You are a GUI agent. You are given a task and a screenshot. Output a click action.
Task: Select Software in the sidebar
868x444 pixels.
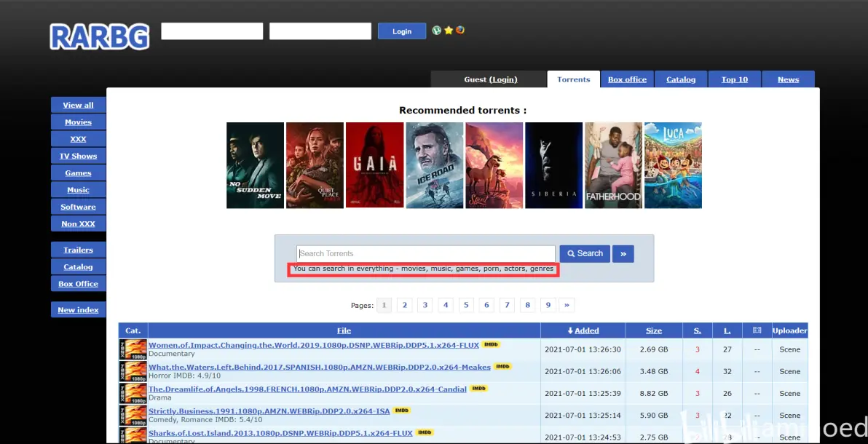point(78,207)
